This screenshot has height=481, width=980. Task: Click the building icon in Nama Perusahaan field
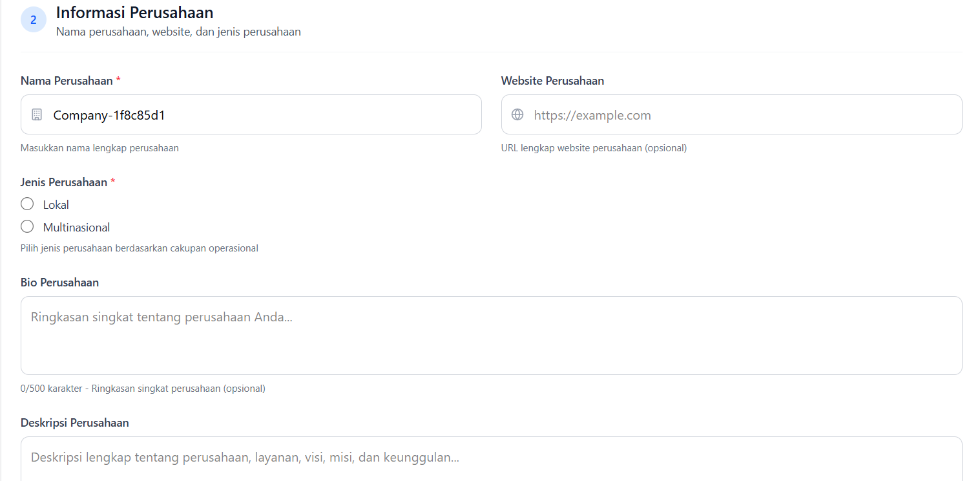tap(37, 114)
